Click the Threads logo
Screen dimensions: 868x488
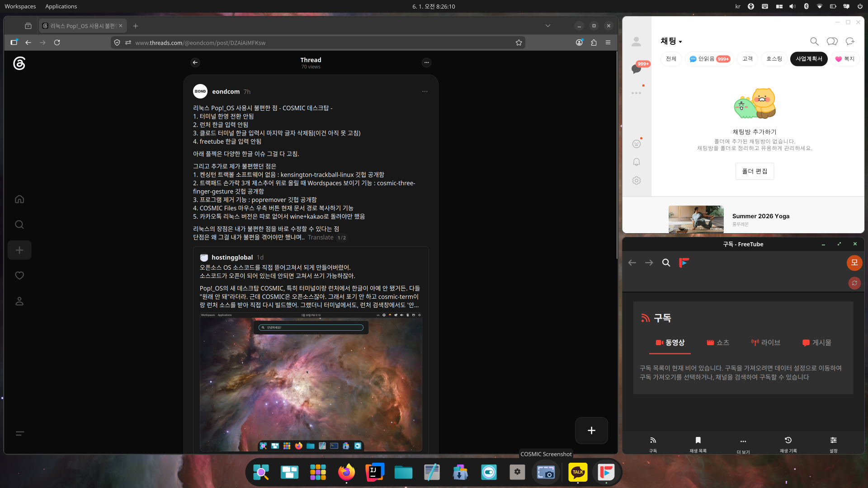(x=19, y=63)
